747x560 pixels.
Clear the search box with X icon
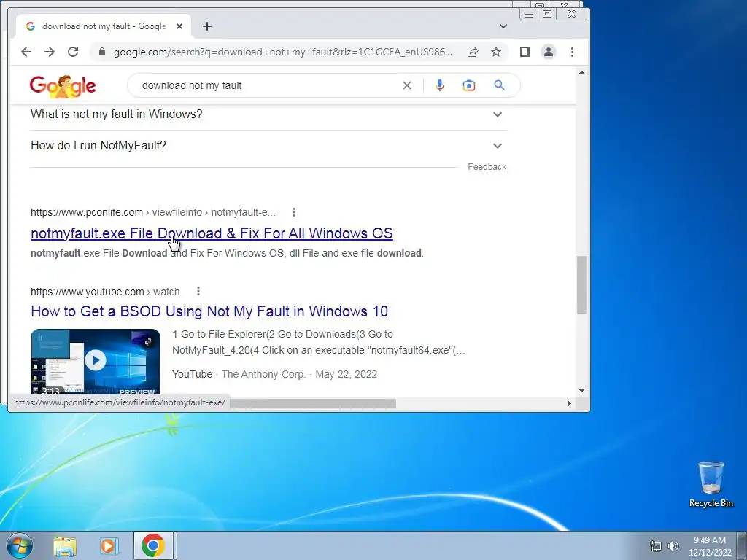pyautogui.click(x=407, y=85)
